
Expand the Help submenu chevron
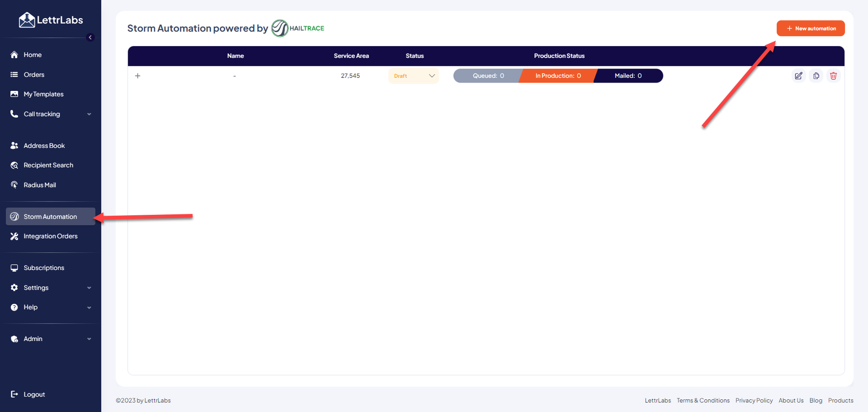(x=89, y=308)
